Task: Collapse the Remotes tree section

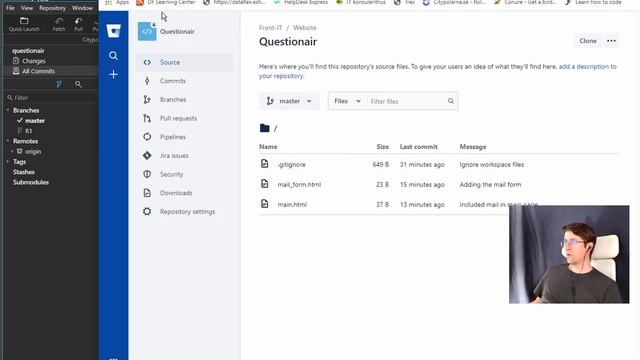Action: (8, 141)
